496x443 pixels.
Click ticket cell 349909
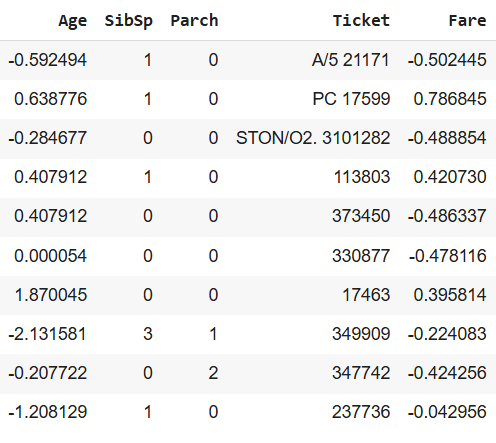point(361,334)
